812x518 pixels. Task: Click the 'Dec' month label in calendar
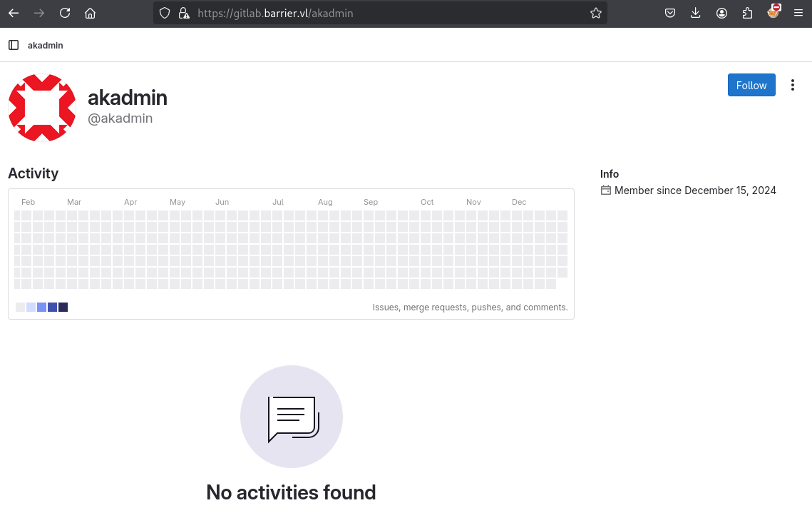519,202
